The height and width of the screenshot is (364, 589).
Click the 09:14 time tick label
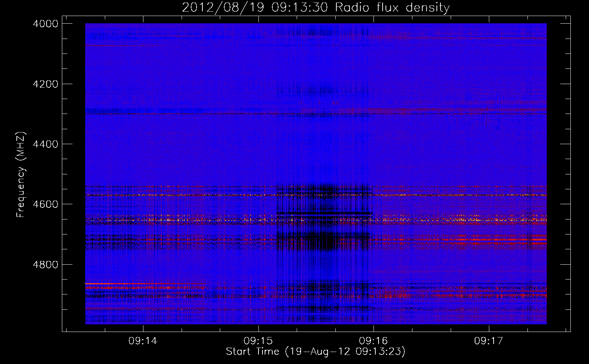pos(143,341)
